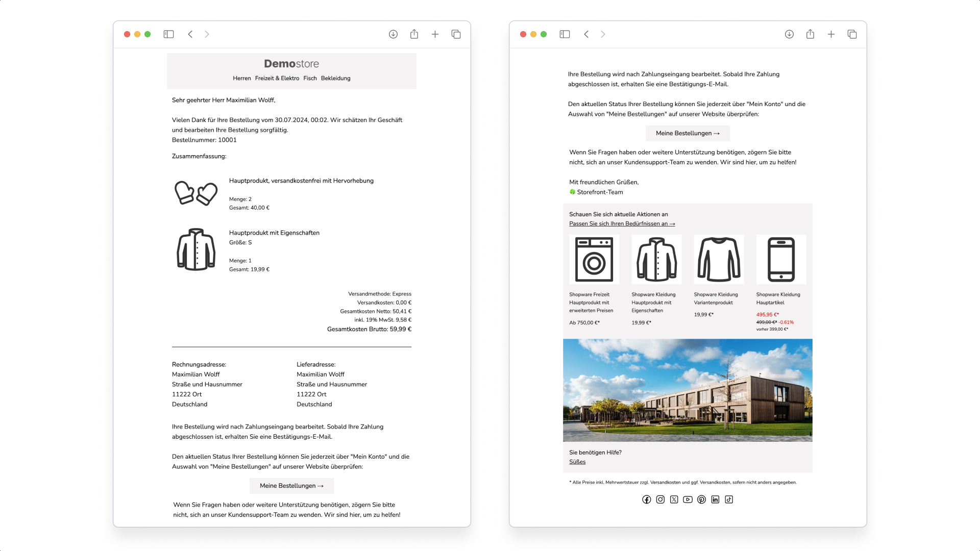This screenshot has width=980, height=551.
Task: Open the Pinterest social icon
Action: (x=702, y=499)
